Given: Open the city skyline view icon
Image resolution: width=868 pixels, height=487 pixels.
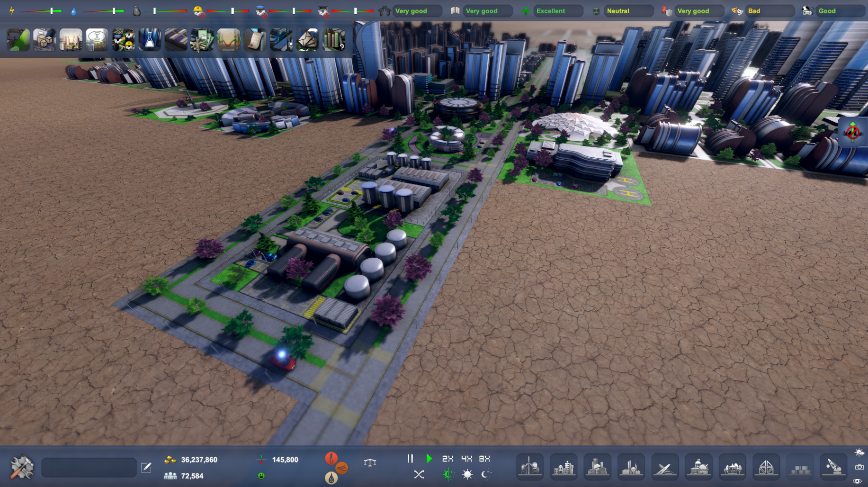Looking at the screenshot, I should pyautogui.click(x=71, y=40).
